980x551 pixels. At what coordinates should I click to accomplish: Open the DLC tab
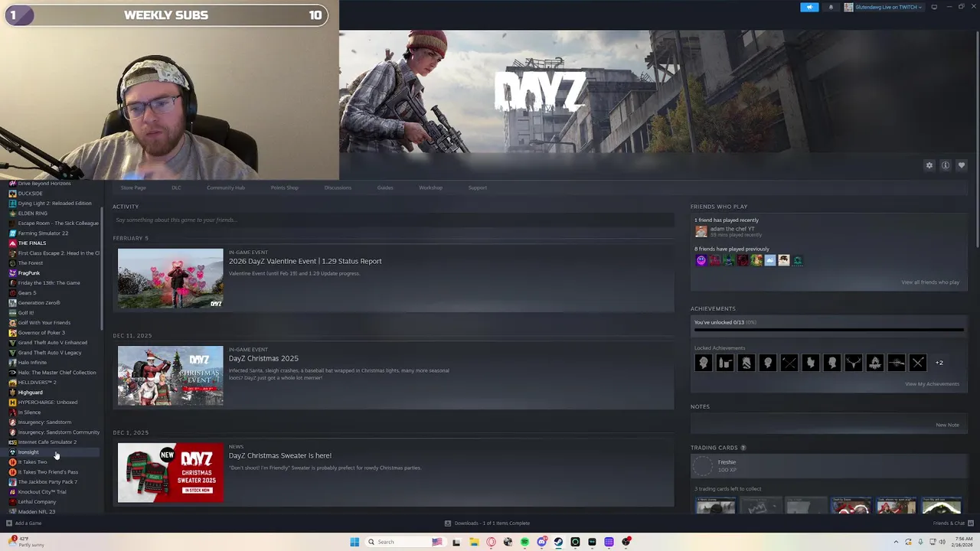pos(176,187)
